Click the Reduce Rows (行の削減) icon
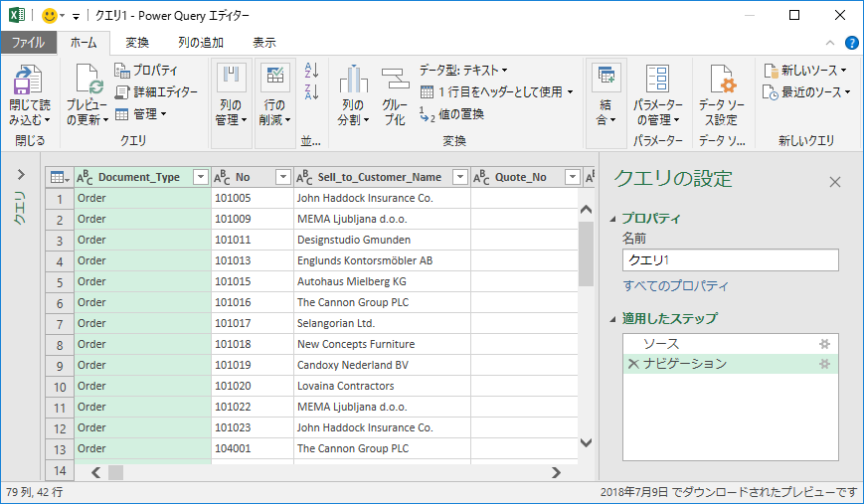 (275, 78)
